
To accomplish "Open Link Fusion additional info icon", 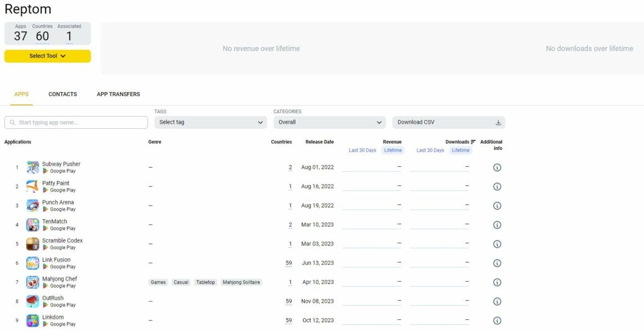I will [x=497, y=263].
